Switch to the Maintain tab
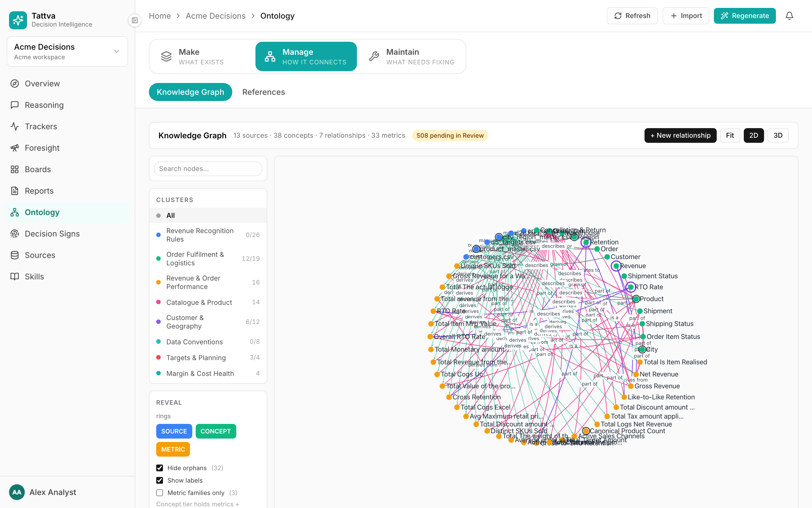Image resolution: width=812 pixels, height=508 pixels. (x=410, y=56)
